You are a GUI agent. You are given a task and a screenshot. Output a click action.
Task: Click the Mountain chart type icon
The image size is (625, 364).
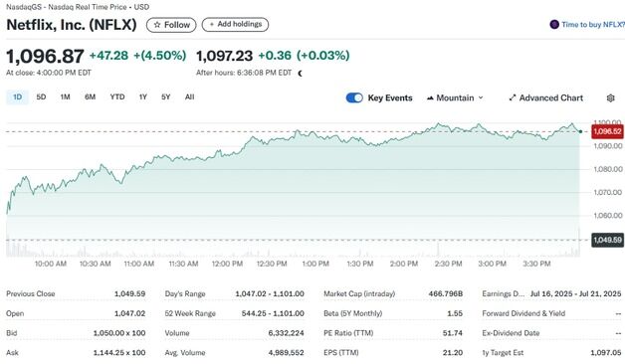click(x=430, y=98)
